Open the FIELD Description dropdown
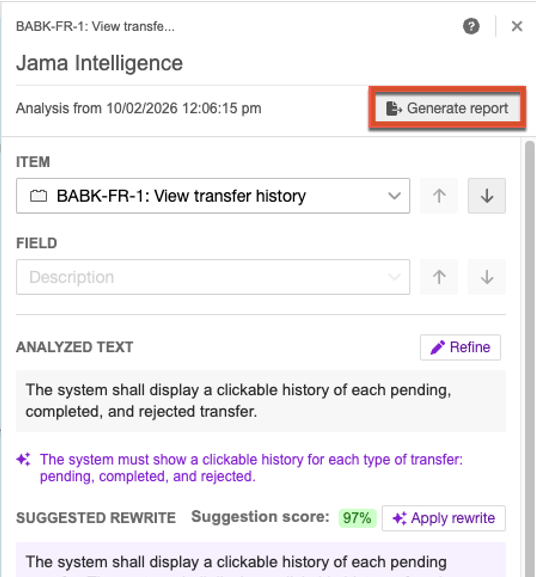 pyautogui.click(x=213, y=277)
